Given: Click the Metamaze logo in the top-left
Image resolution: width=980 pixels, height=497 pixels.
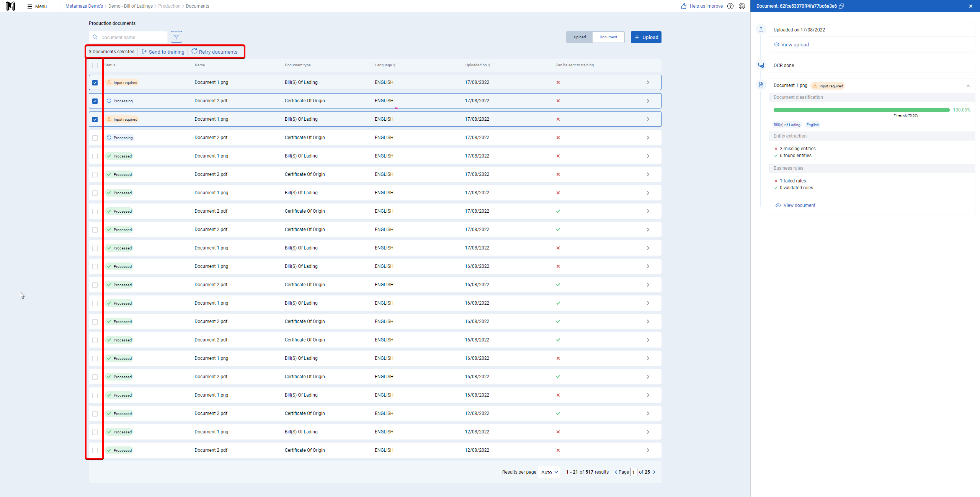Looking at the screenshot, I should click(11, 6).
